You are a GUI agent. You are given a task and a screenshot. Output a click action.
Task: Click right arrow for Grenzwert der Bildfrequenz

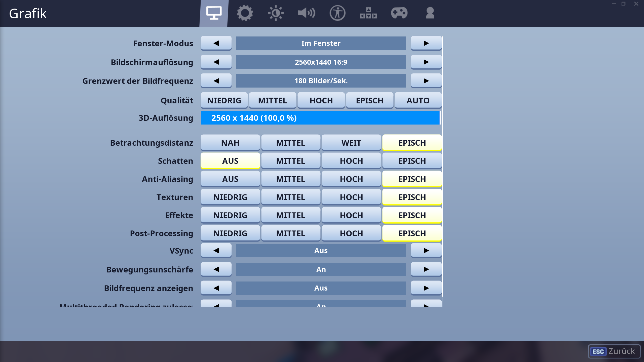426,81
